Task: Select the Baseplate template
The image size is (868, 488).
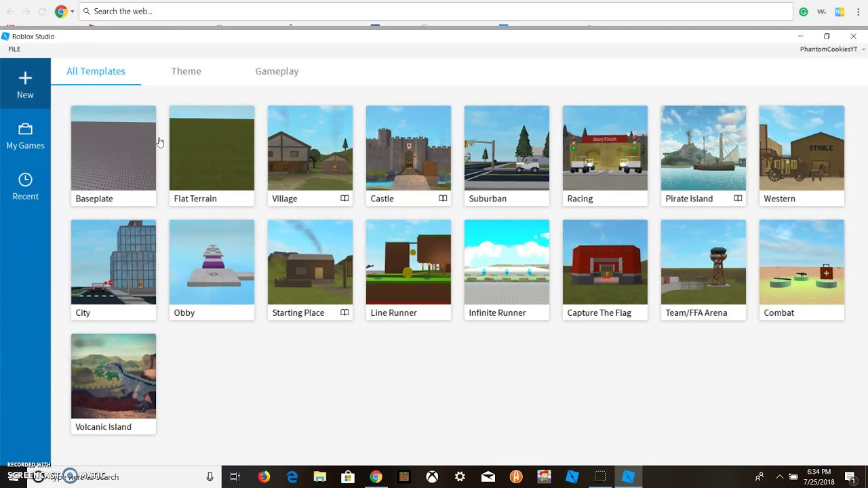Action: (113, 155)
